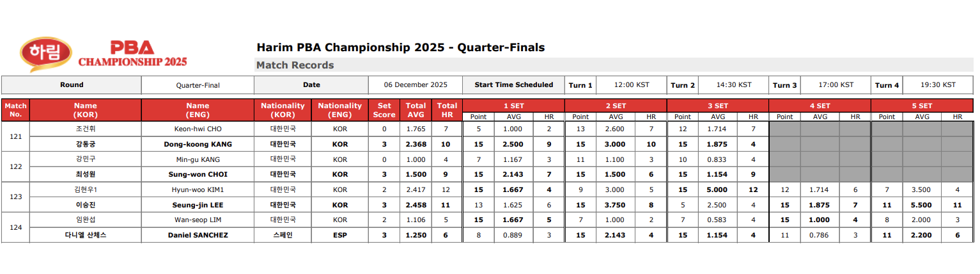Select the Quarter-Final round value cell
The height and width of the screenshot is (274, 980).
click(x=198, y=85)
